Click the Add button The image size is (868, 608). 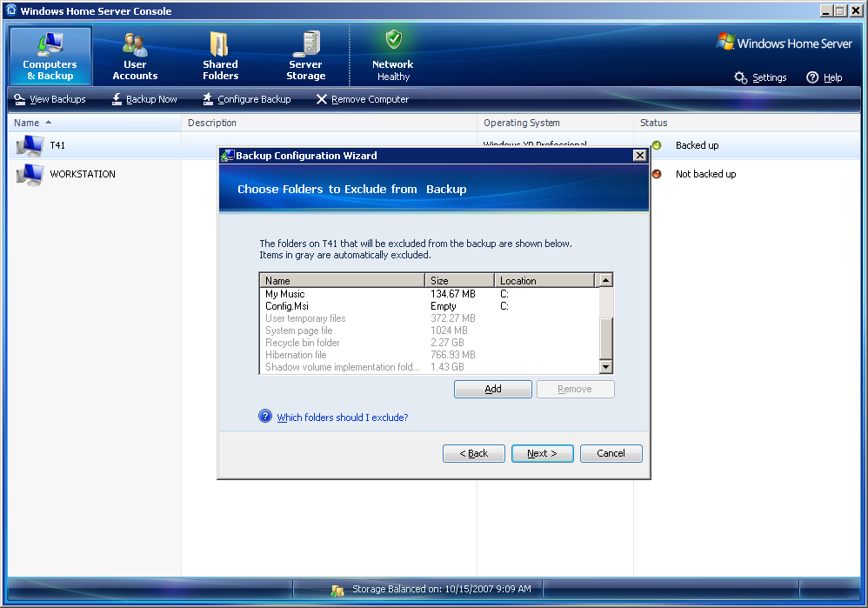492,390
